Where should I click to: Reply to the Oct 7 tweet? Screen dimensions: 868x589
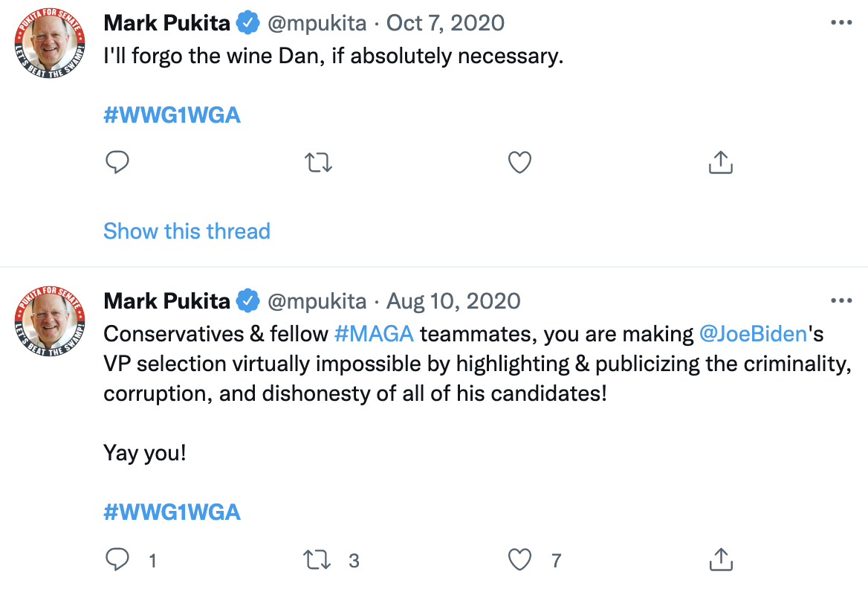click(117, 161)
